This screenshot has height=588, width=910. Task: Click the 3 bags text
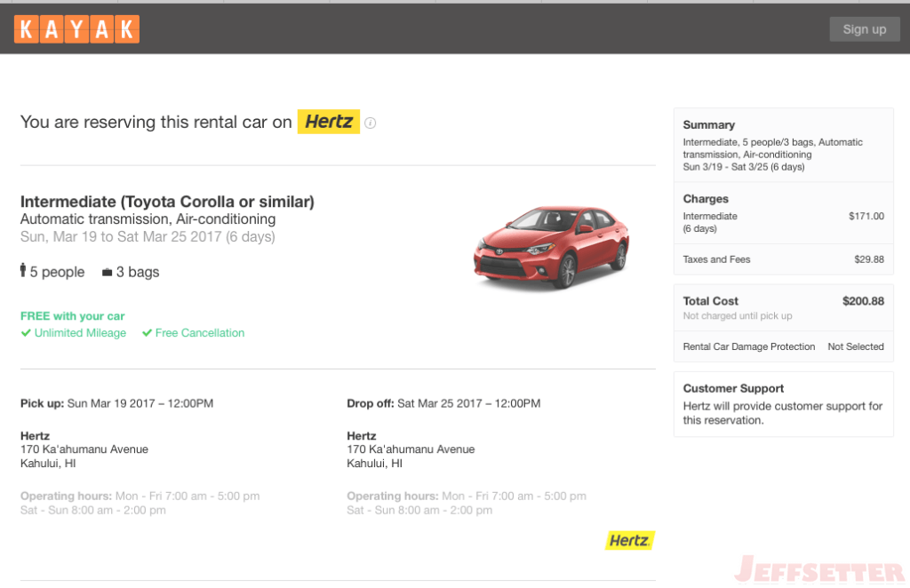pos(138,272)
